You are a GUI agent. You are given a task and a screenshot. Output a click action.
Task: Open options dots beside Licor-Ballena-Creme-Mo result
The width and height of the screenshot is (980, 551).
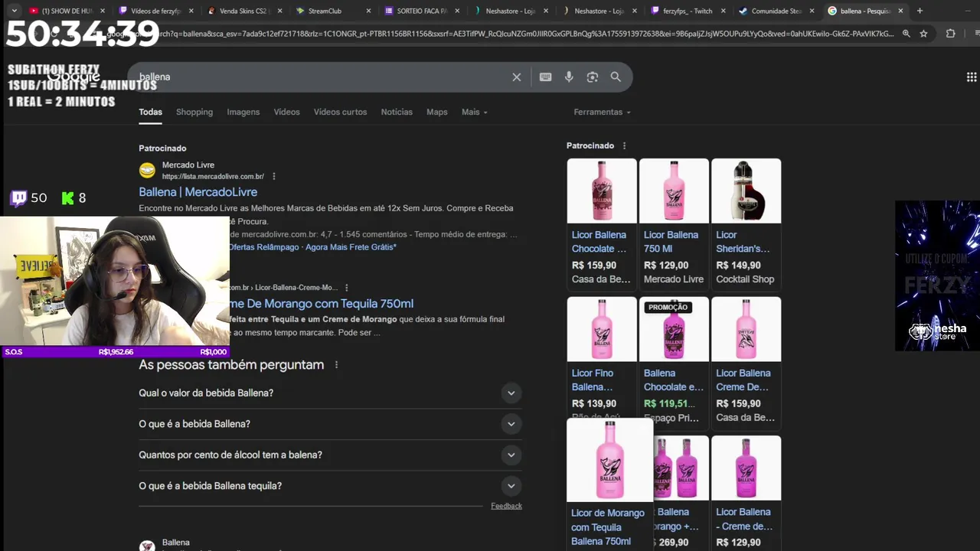click(346, 288)
